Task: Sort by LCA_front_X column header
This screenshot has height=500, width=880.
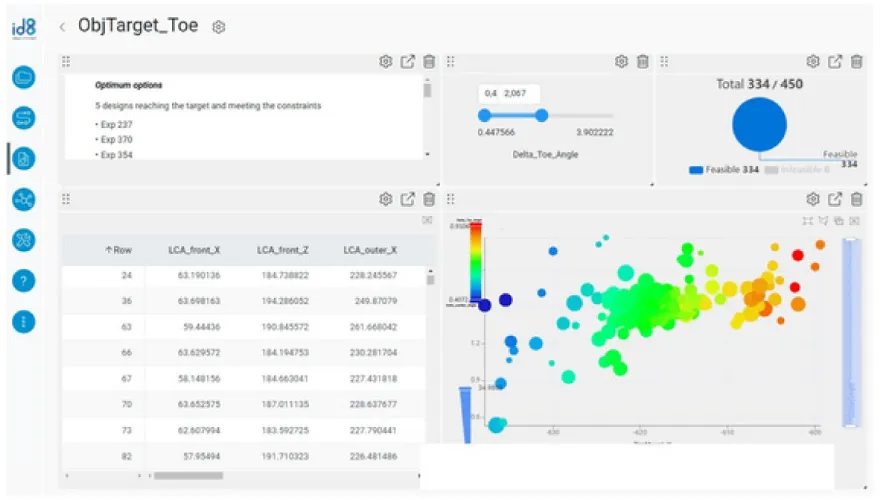Action: coord(195,250)
